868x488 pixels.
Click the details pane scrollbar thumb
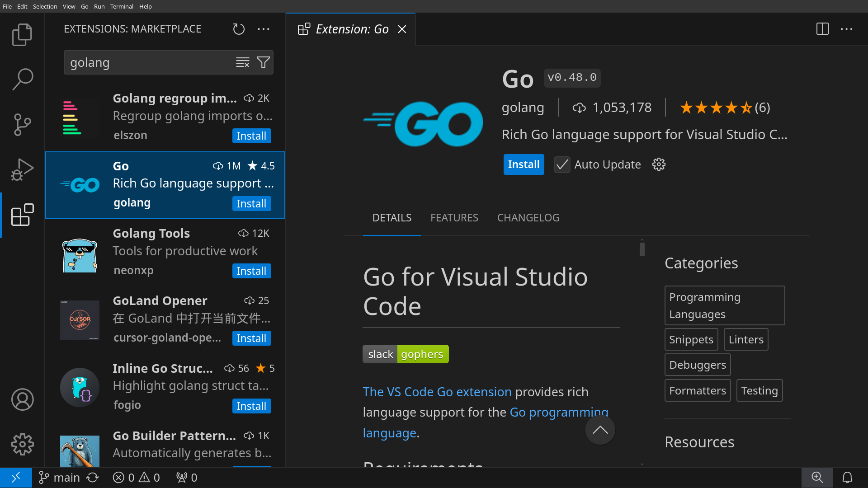(x=642, y=249)
